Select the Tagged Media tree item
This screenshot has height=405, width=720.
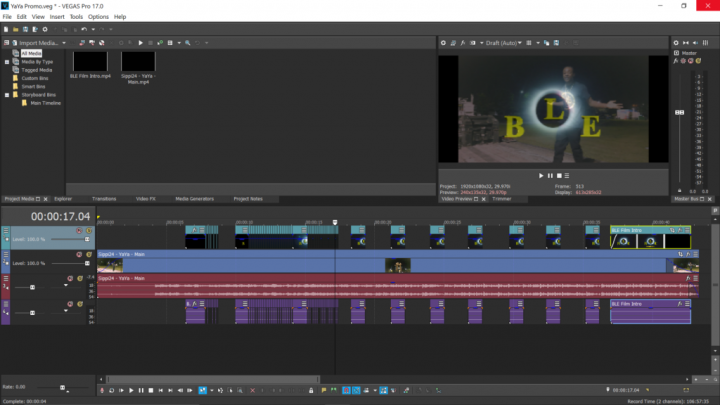tap(37, 70)
